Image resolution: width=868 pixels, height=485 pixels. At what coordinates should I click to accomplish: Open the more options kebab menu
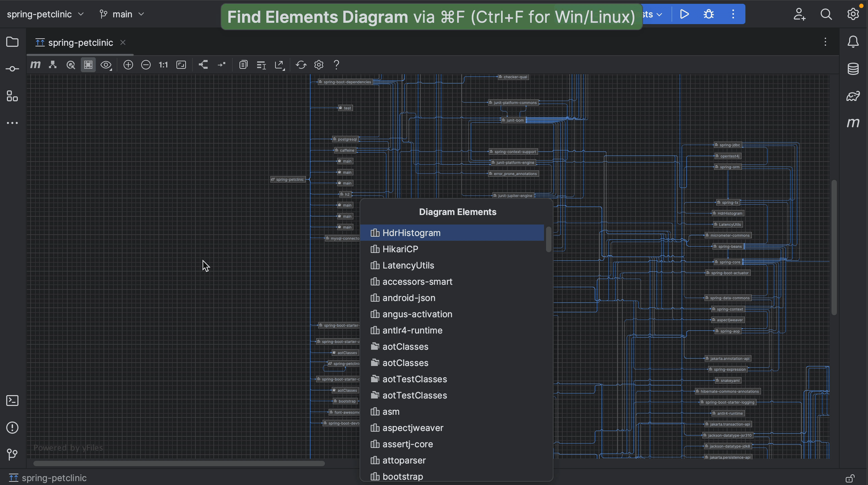(x=733, y=13)
